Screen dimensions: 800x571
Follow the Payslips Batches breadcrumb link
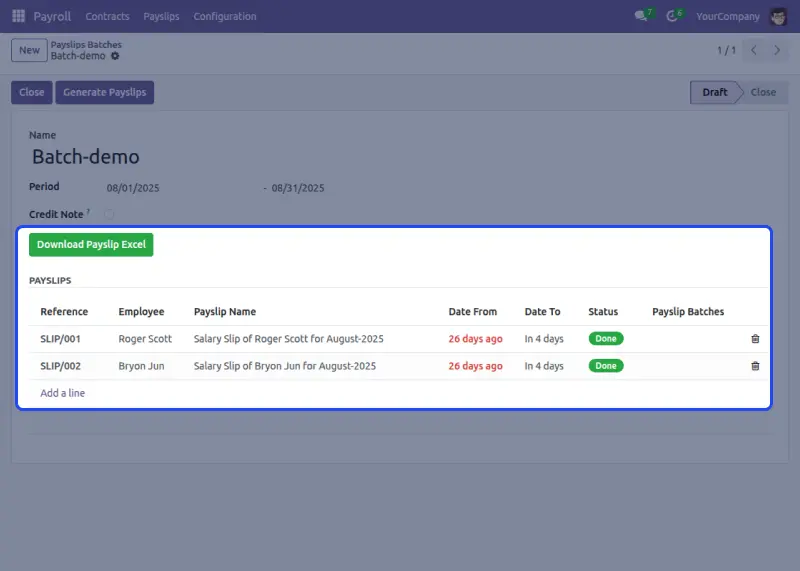(x=86, y=44)
